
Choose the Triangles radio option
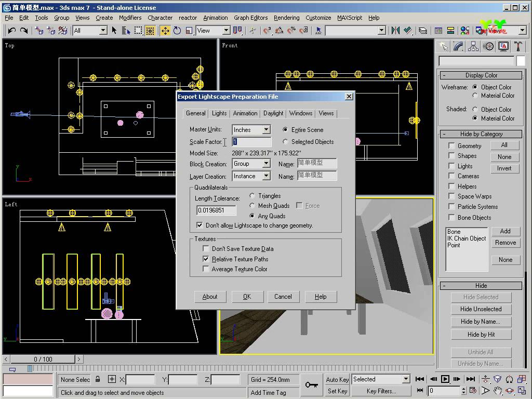[252, 195]
